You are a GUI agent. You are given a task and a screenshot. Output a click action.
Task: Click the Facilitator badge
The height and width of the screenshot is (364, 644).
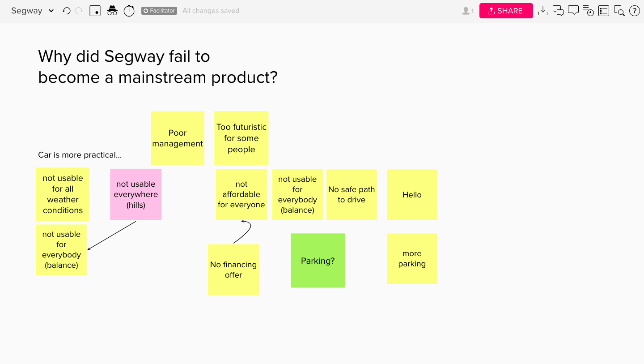click(x=159, y=11)
